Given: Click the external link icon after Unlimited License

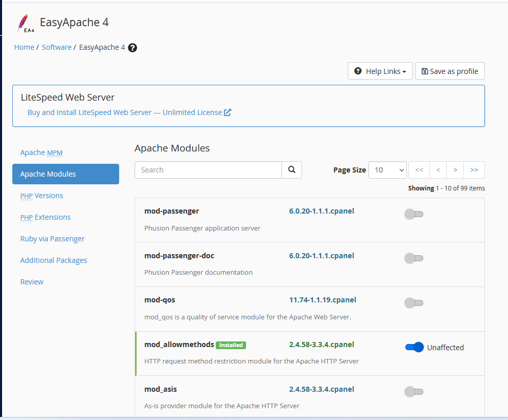Looking at the screenshot, I should point(228,112).
